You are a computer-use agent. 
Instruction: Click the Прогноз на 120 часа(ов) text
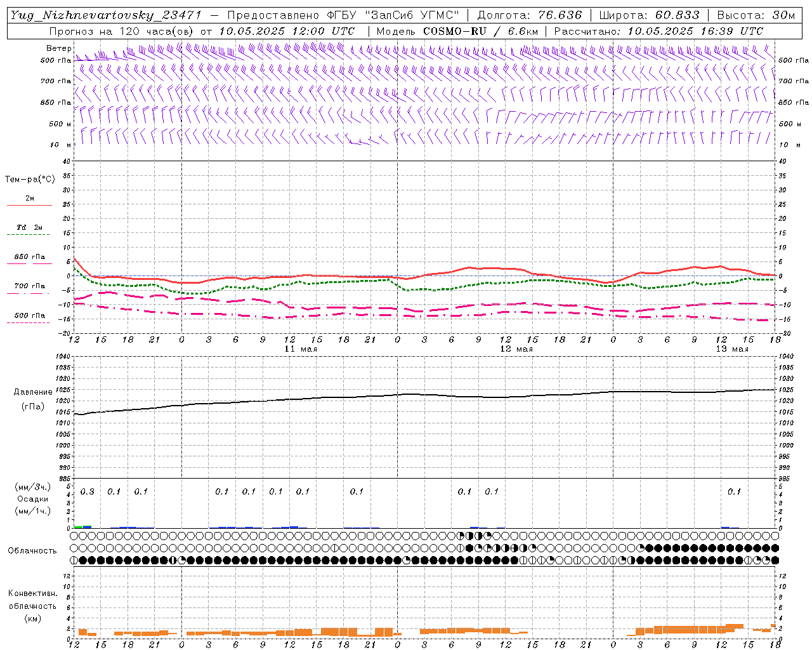(x=122, y=31)
